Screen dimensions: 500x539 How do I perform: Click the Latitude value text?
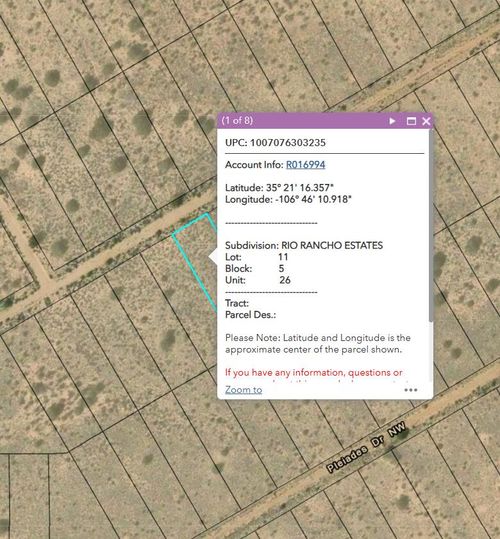(300, 188)
